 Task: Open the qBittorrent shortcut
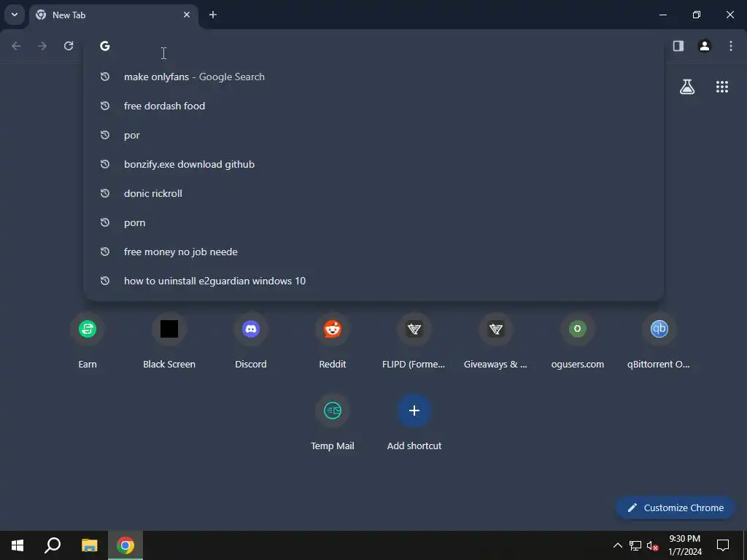point(659,341)
